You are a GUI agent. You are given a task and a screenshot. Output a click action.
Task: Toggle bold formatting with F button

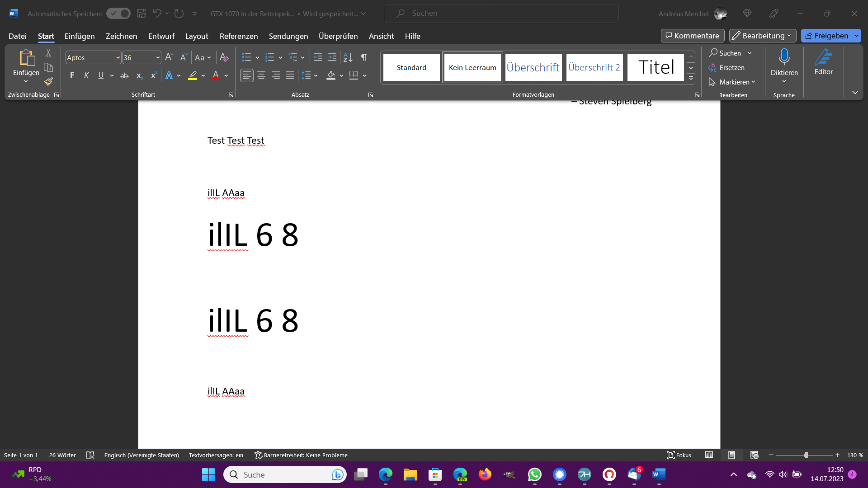[x=72, y=75]
